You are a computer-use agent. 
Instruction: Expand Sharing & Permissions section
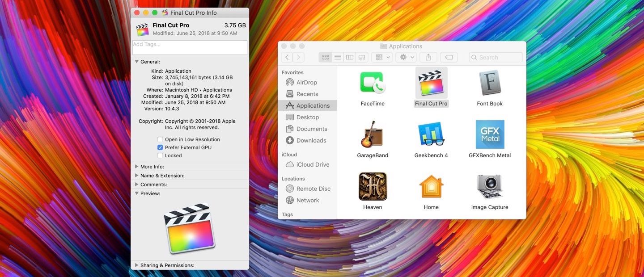137,265
